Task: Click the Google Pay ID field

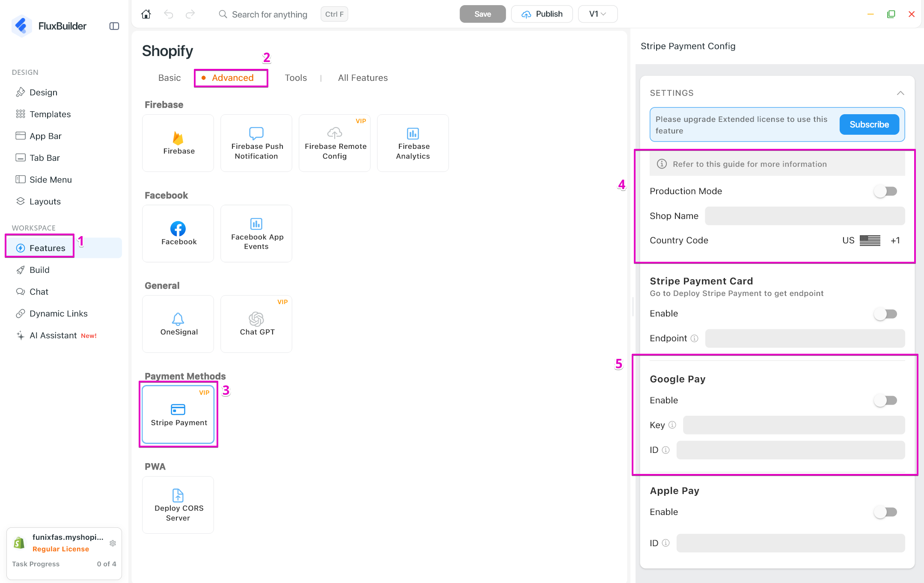Action: [790, 450]
